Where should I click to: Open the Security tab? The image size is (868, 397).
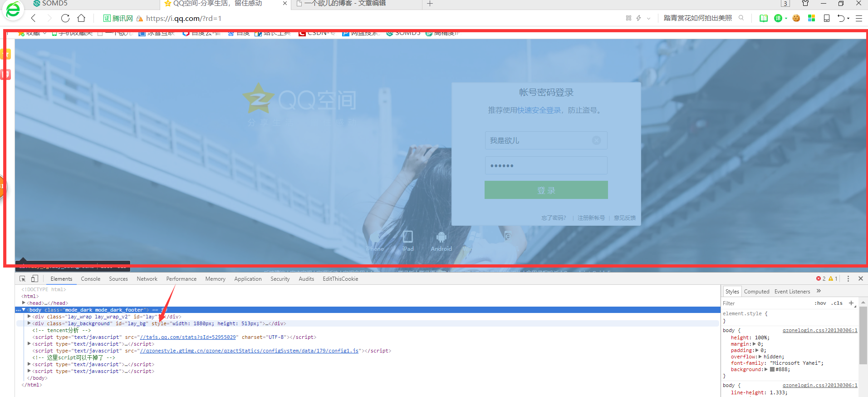(x=280, y=279)
